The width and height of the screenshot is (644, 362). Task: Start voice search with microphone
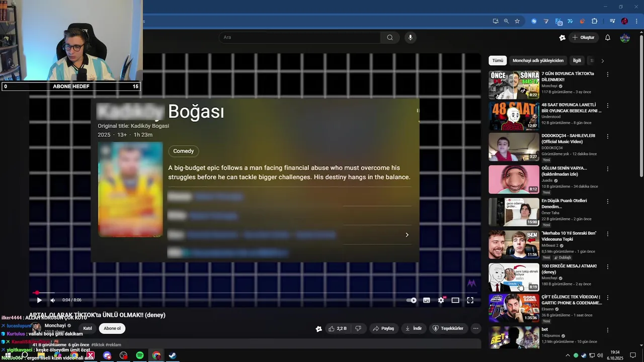(411, 37)
